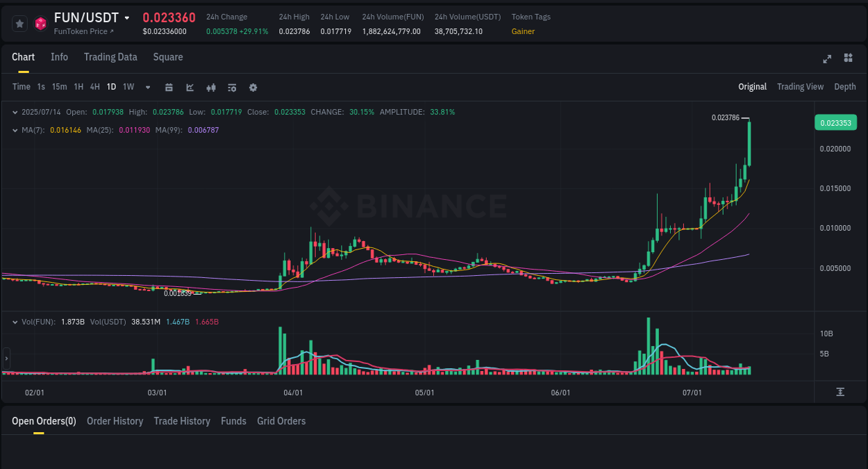Collapse the moving averages row

(15, 129)
